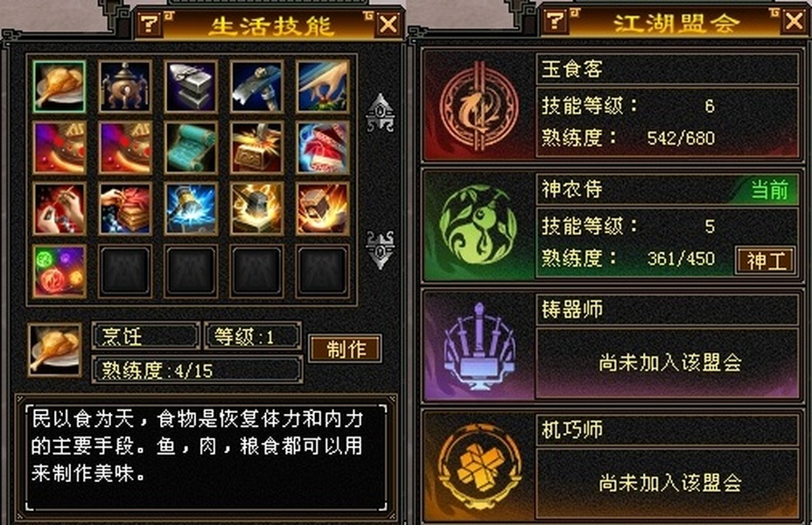
Task: Select the red gift package skill icon
Action: (x=322, y=148)
